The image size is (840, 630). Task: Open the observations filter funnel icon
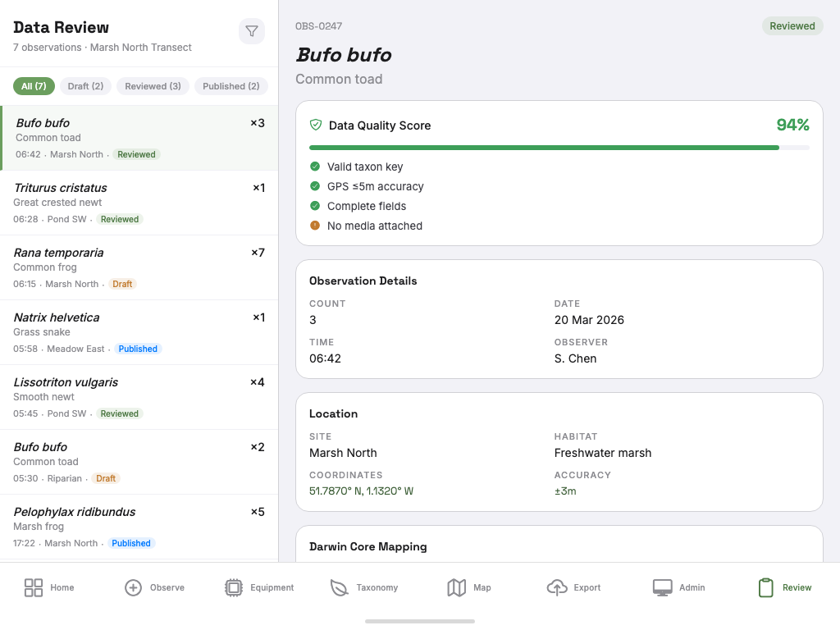point(252,30)
